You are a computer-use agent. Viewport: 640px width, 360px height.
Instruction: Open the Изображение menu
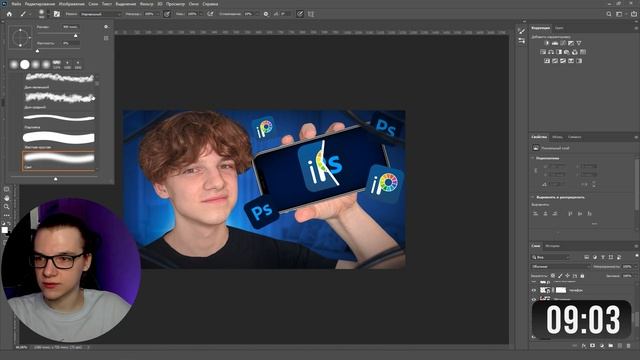pyautogui.click(x=71, y=4)
